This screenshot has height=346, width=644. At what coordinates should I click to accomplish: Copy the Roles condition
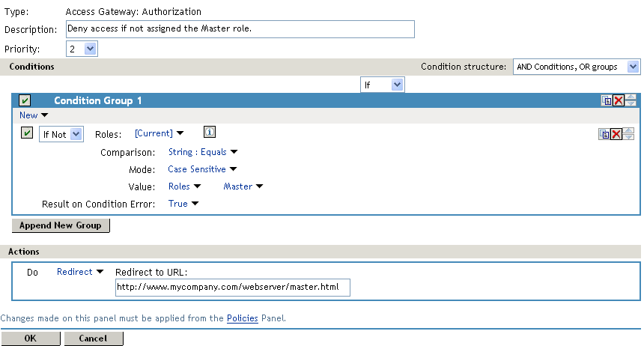click(x=604, y=134)
